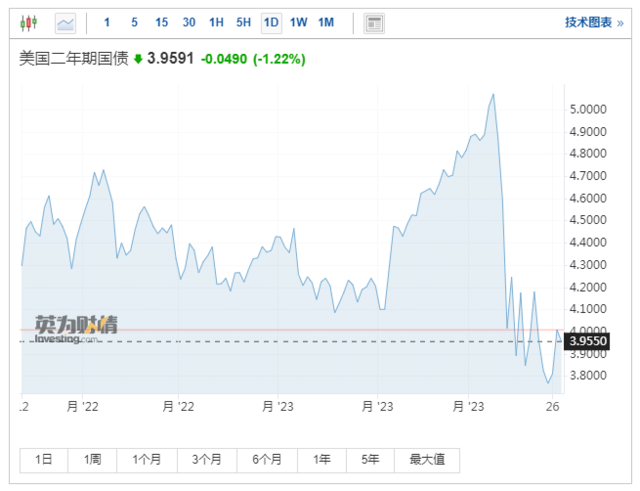This screenshot has height=491, width=640.
Task: Click the green down arrow indicator
Action: (x=138, y=59)
